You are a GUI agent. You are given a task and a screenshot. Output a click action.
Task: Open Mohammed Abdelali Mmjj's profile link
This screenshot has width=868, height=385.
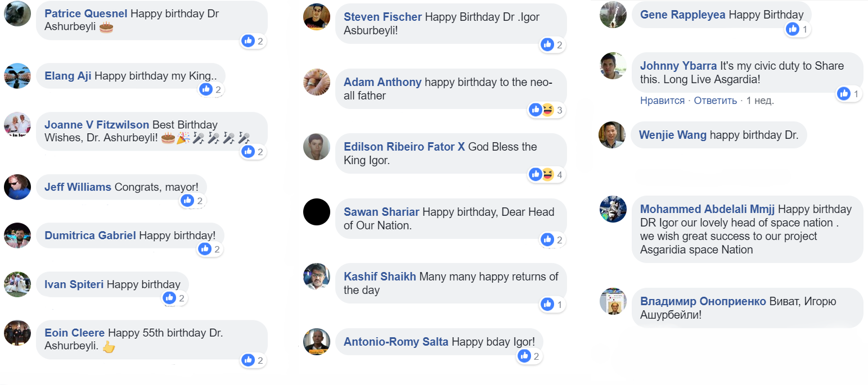pos(707,209)
